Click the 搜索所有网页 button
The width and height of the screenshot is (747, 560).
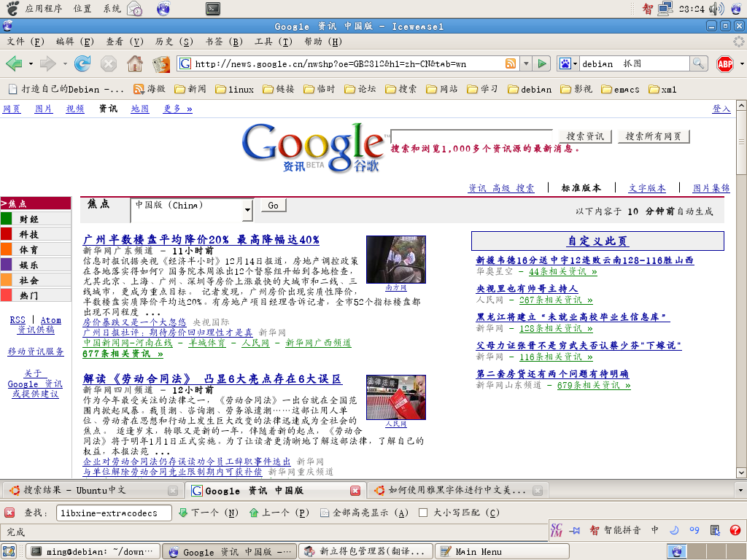click(653, 136)
